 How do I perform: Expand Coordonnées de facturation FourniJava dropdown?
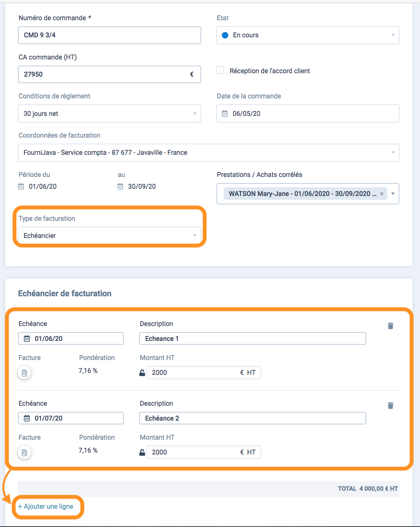[x=208, y=153]
